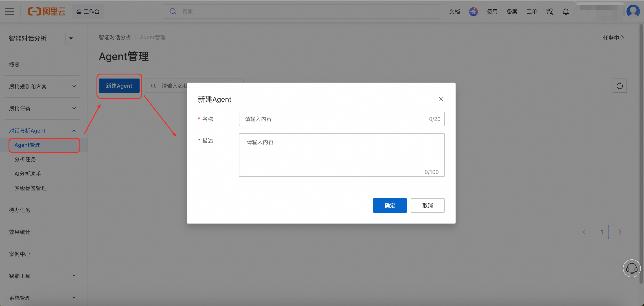Click the user avatar icon
This screenshot has width=644, height=306.
pyautogui.click(x=633, y=11)
